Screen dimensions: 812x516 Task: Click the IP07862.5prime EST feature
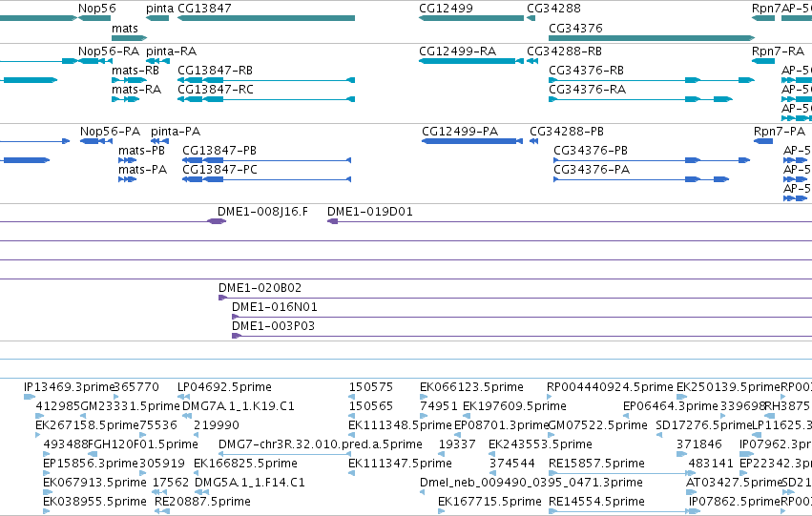coord(693,511)
